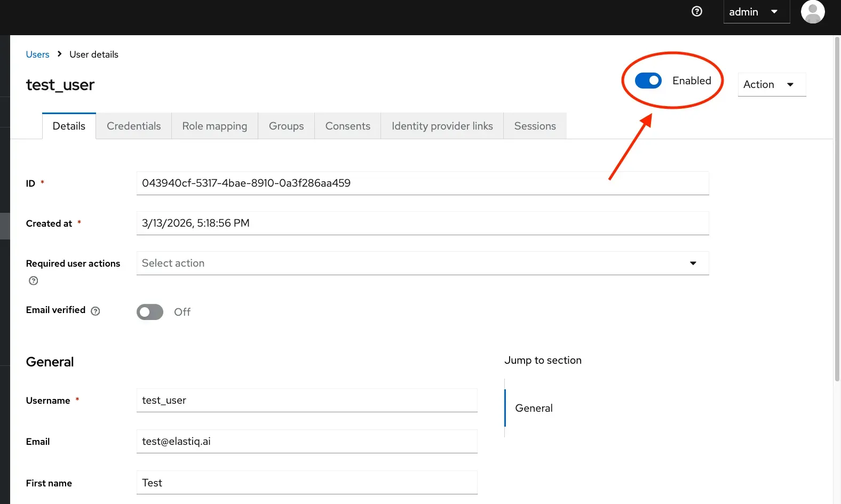This screenshot has height=504, width=841.
Task: Open the Role mapping tab
Action: tap(215, 126)
